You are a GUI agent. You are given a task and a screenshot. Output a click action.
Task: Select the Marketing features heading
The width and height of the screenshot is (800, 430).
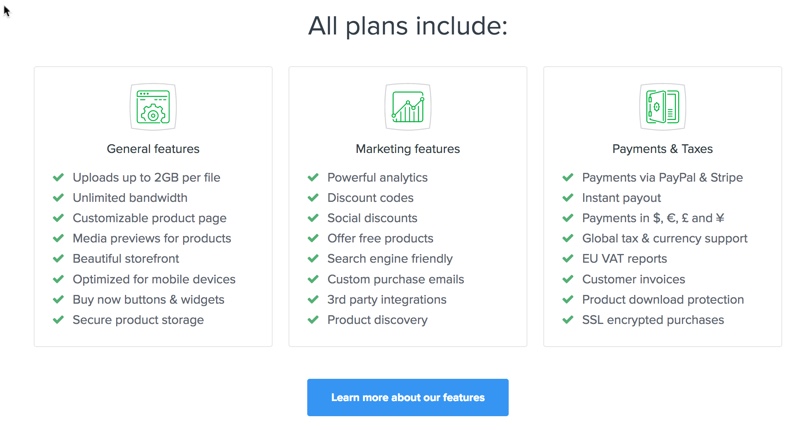click(408, 149)
